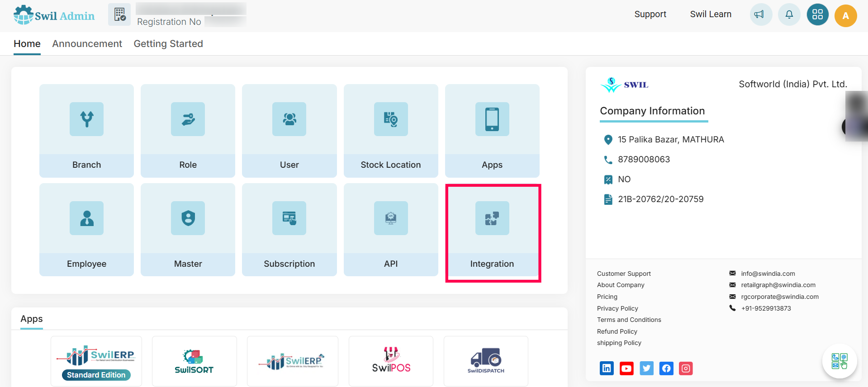Click the +91-9529913873 phone number

pyautogui.click(x=766, y=308)
